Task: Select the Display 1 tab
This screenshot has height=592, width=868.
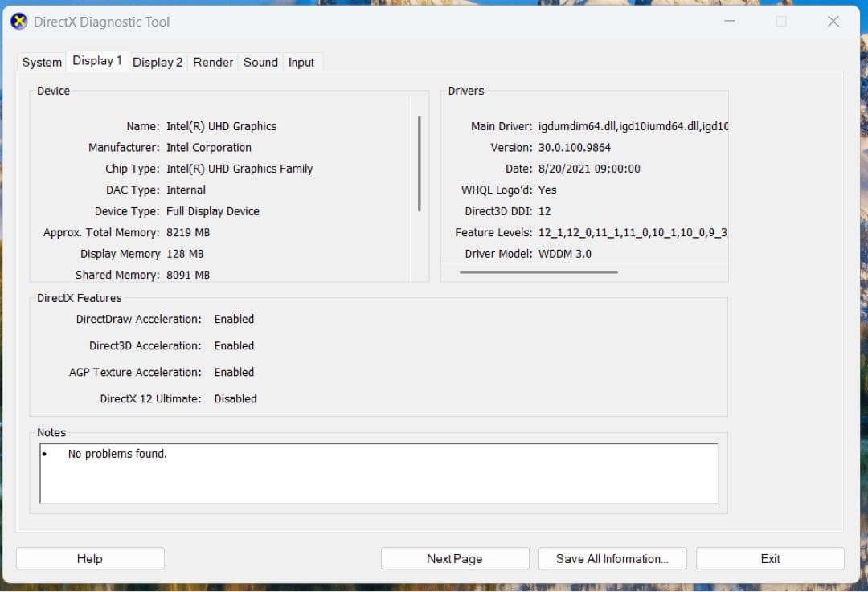Action: [97, 59]
